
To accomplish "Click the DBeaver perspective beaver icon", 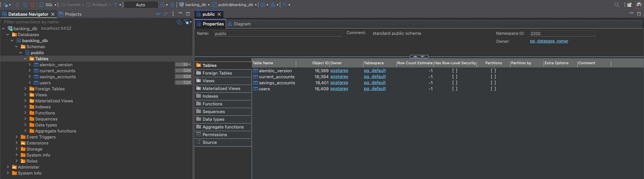I will coord(639,5).
